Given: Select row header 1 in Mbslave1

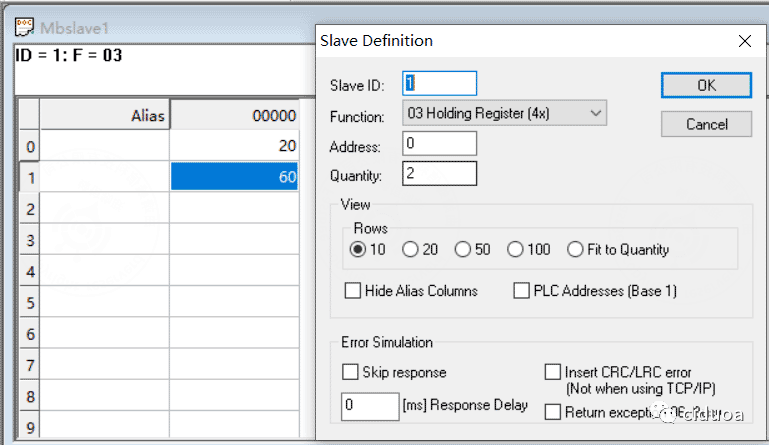Looking at the screenshot, I should [x=30, y=178].
